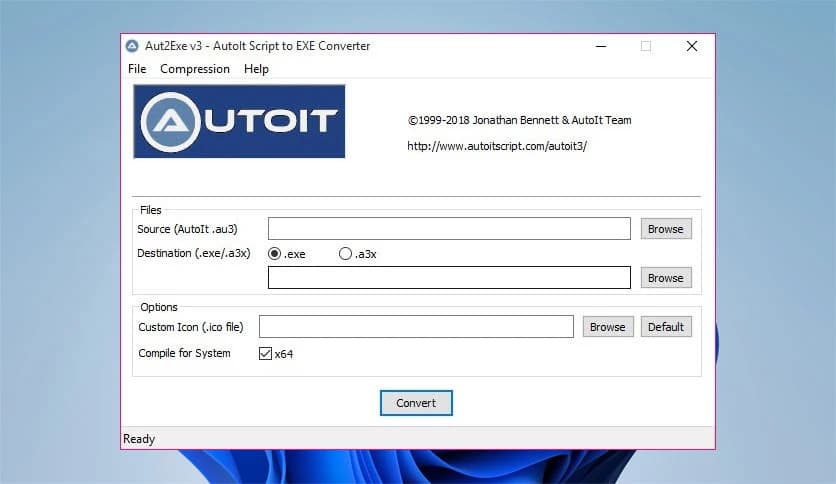Click the AutoIt logo banner
The width and height of the screenshot is (836, 484).
(x=239, y=122)
